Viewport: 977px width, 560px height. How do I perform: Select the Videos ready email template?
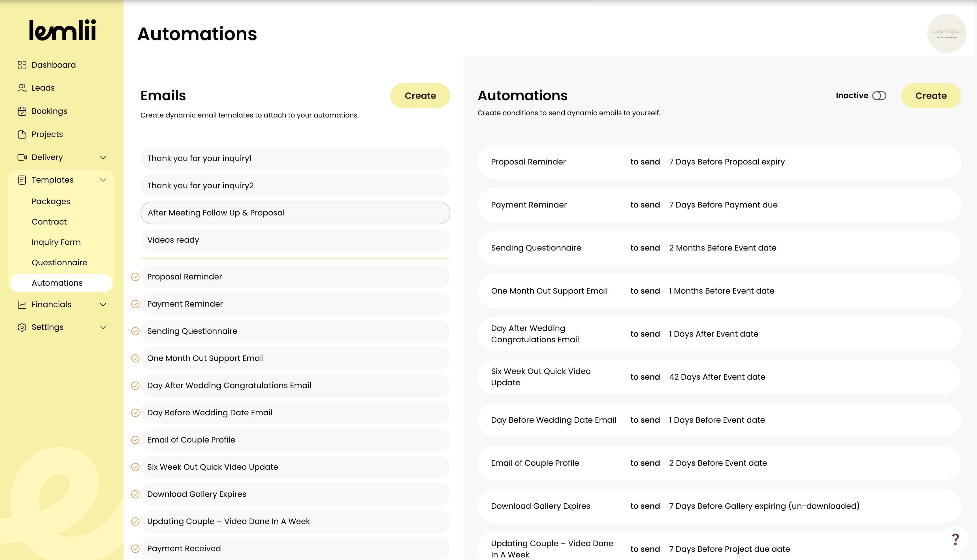coord(295,240)
